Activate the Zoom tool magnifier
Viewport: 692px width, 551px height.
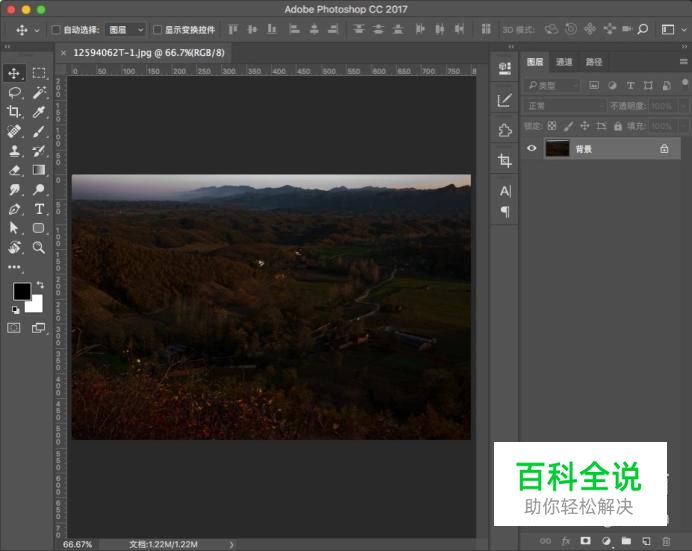point(39,247)
